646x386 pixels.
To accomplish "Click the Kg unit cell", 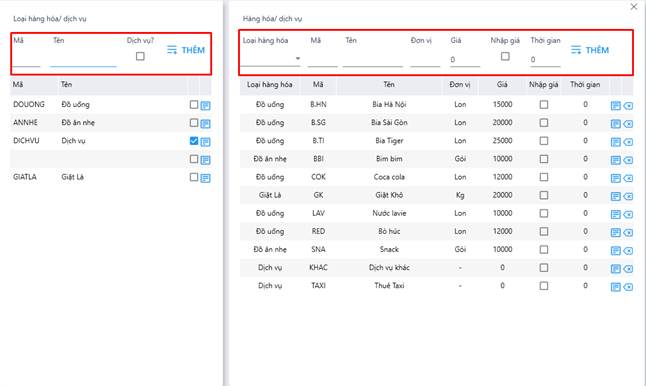I will 460,195.
